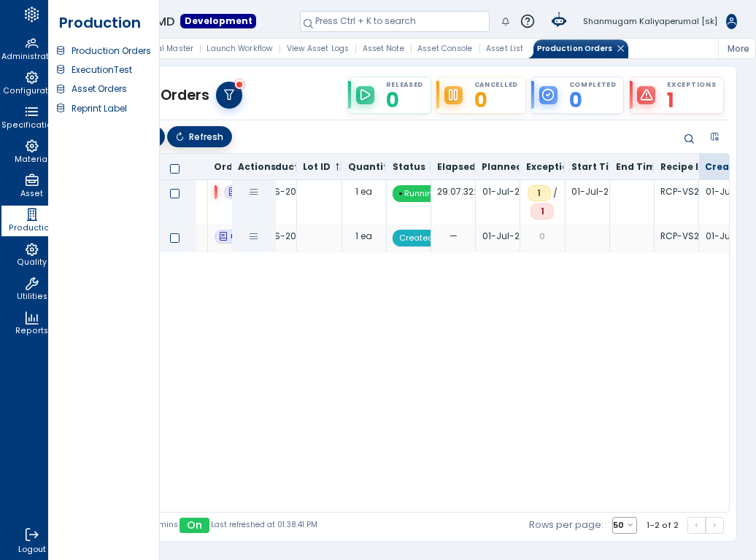Click the Cancelled pause status card icon
The image size is (756, 560).
coord(453,95)
